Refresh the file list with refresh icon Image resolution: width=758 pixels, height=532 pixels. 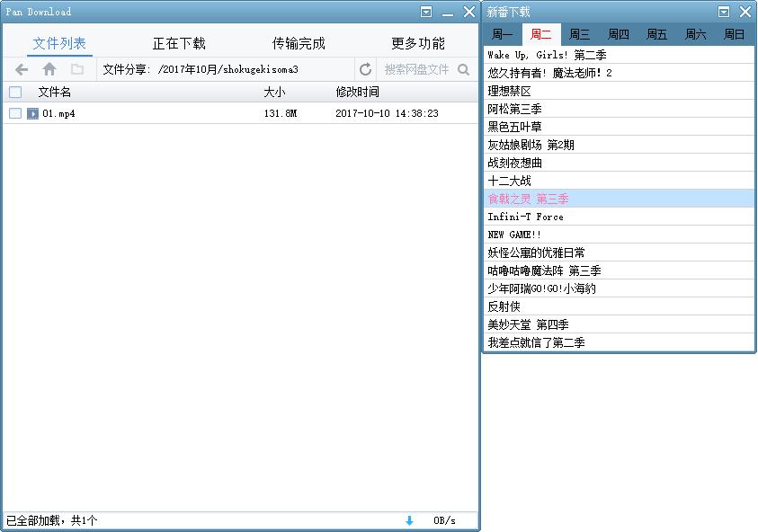pyautogui.click(x=366, y=67)
